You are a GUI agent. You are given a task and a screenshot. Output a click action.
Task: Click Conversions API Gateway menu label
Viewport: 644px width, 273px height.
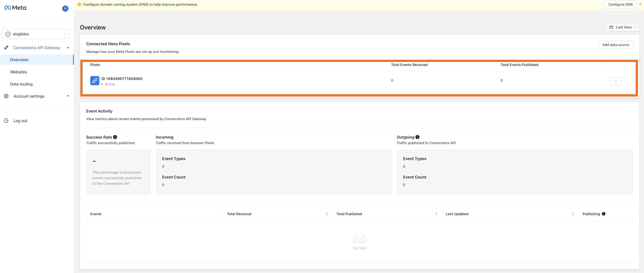(37, 48)
